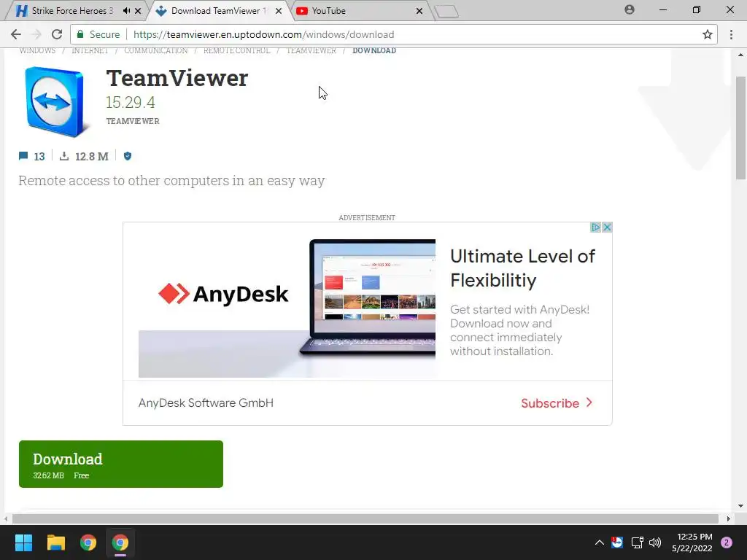Select the Download TeamViewer tab
The width and height of the screenshot is (747, 560).
coord(219,10)
